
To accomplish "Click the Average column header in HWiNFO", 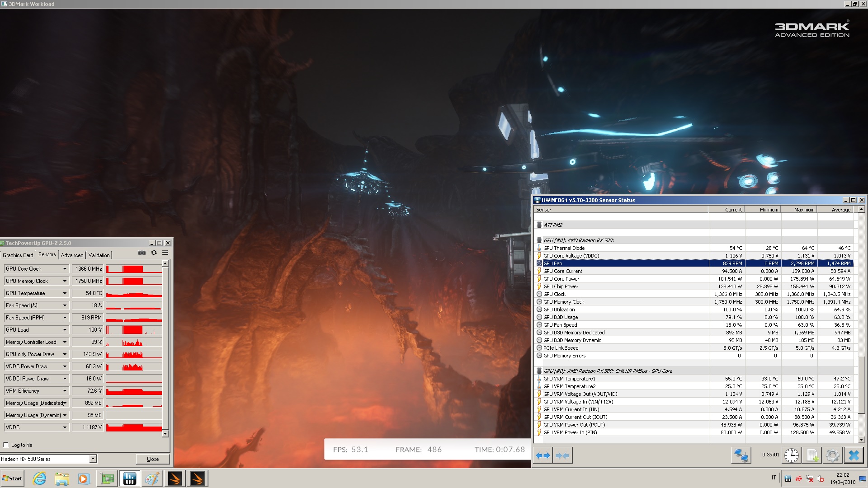I will tap(835, 210).
